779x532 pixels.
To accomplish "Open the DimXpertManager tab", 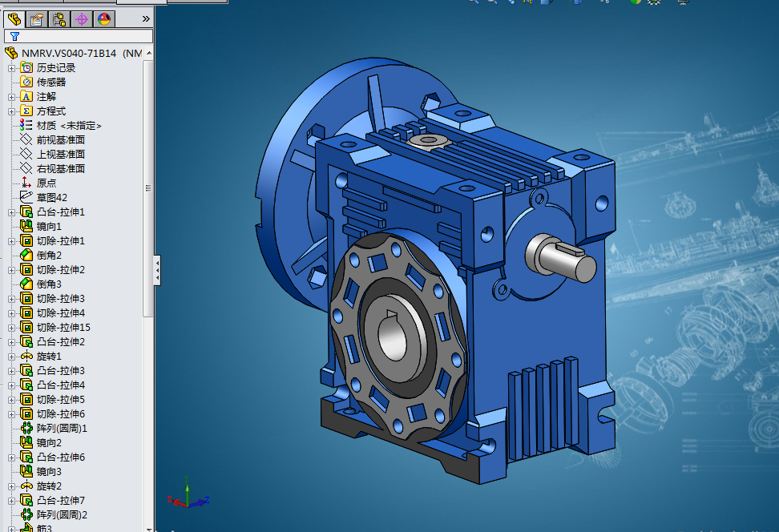I will click(82, 19).
